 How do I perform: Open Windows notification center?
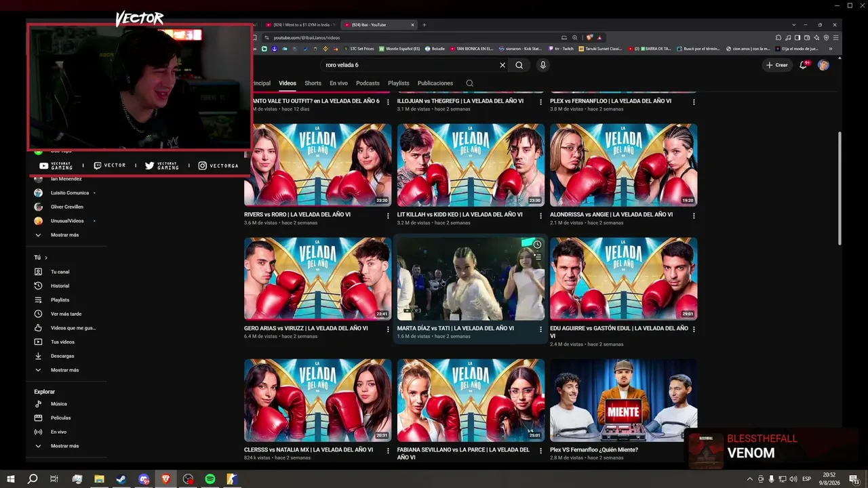(855, 479)
